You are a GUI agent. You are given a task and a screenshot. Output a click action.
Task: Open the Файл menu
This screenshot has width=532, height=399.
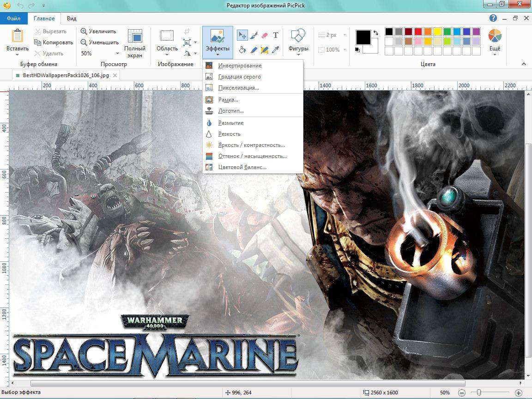(x=13, y=18)
